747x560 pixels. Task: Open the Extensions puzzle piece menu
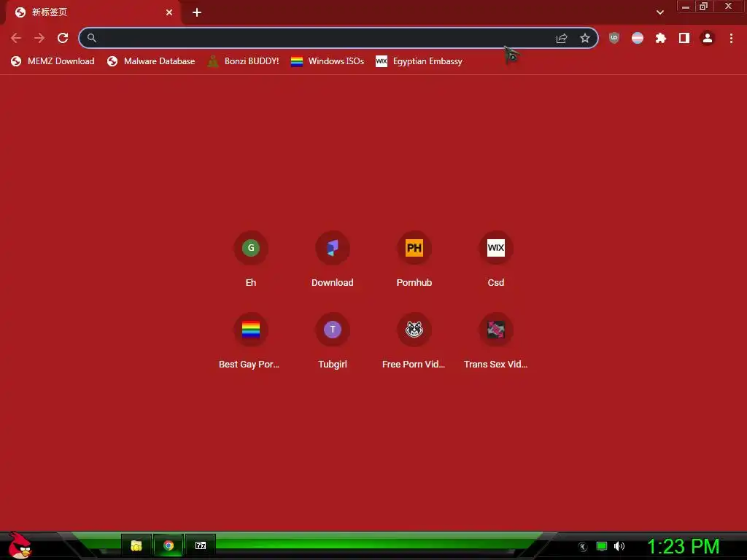click(x=661, y=38)
